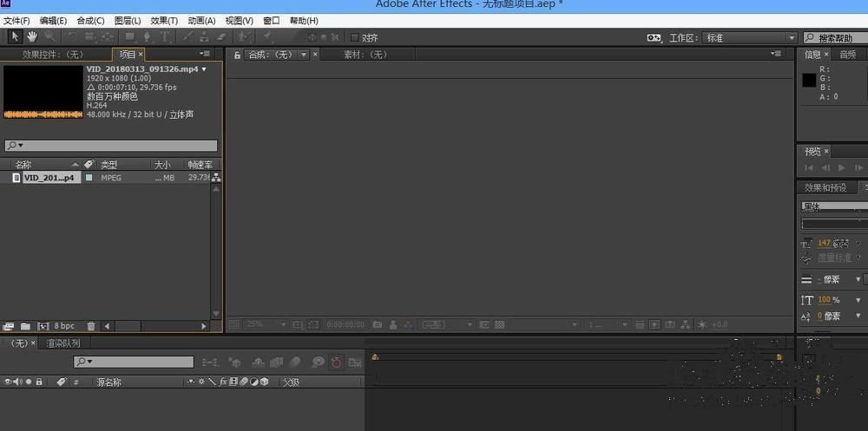Select the Eraser tool
Viewport: 868px width, 431px height.
coord(221,36)
